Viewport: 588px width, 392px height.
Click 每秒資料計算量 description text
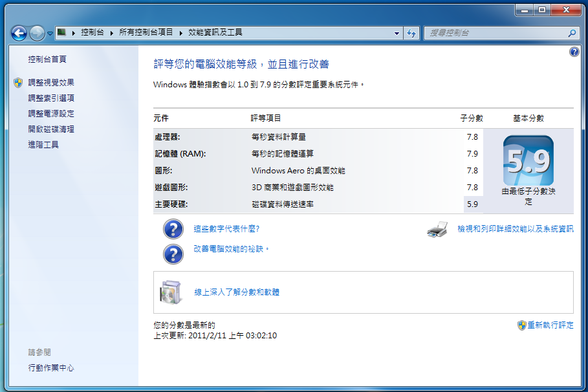pyautogui.click(x=279, y=137)
